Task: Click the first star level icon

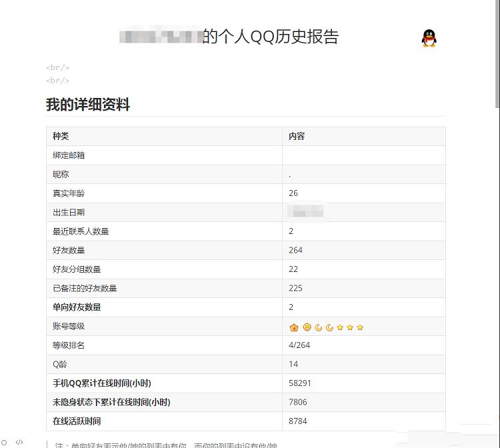Action: (340, 327)
